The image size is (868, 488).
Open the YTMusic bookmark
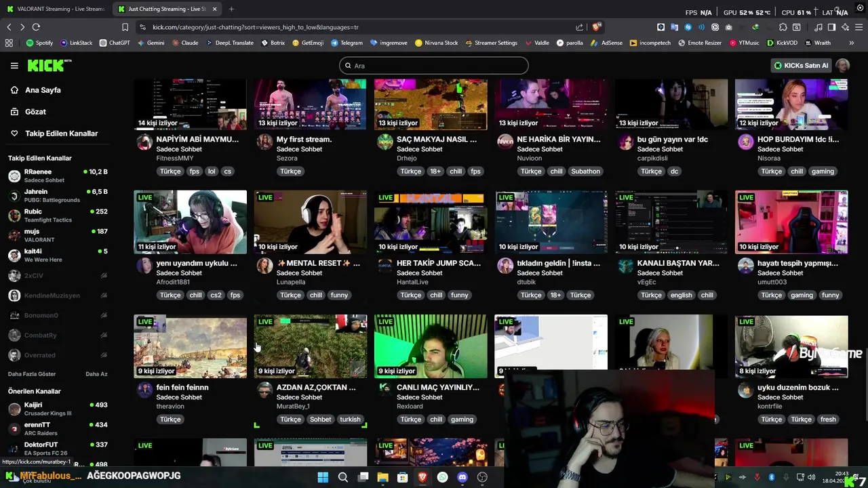(744, 43)
